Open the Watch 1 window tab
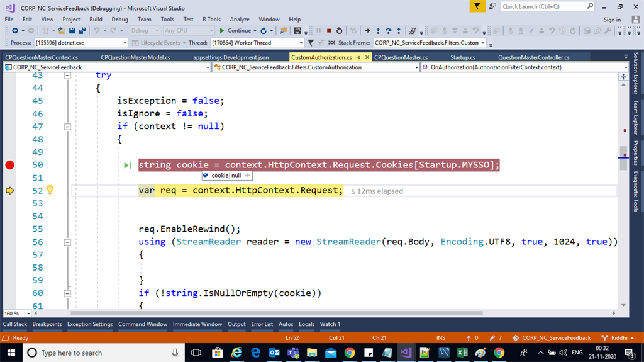Screen dimensions: 644x362 point(330,324)
